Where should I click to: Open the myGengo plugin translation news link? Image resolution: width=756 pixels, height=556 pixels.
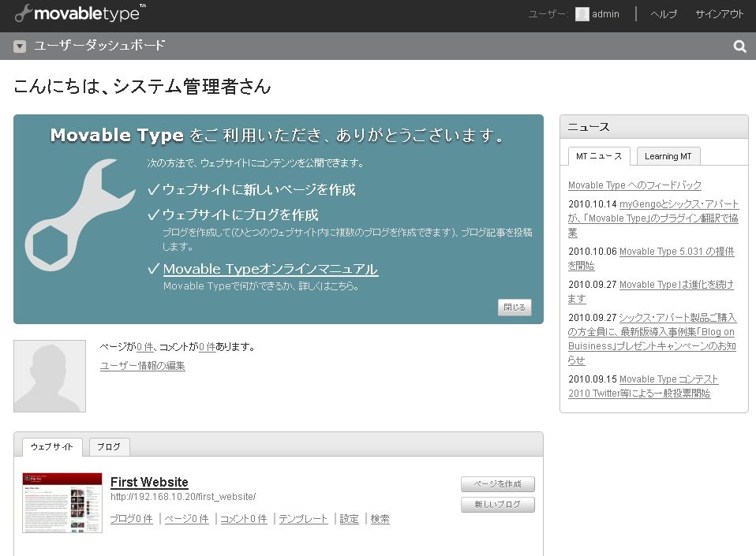653,218
